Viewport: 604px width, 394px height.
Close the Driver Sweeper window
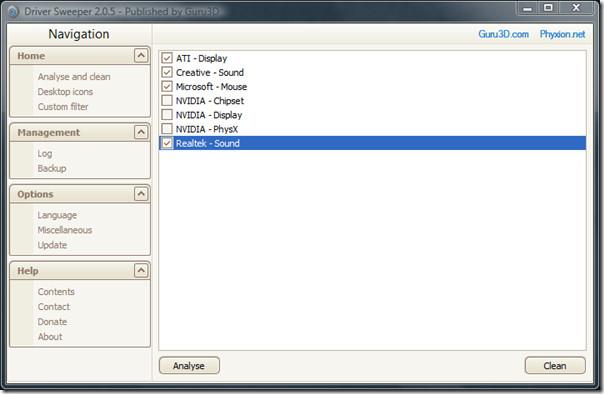pyautogui.click(x=576, y=8)
